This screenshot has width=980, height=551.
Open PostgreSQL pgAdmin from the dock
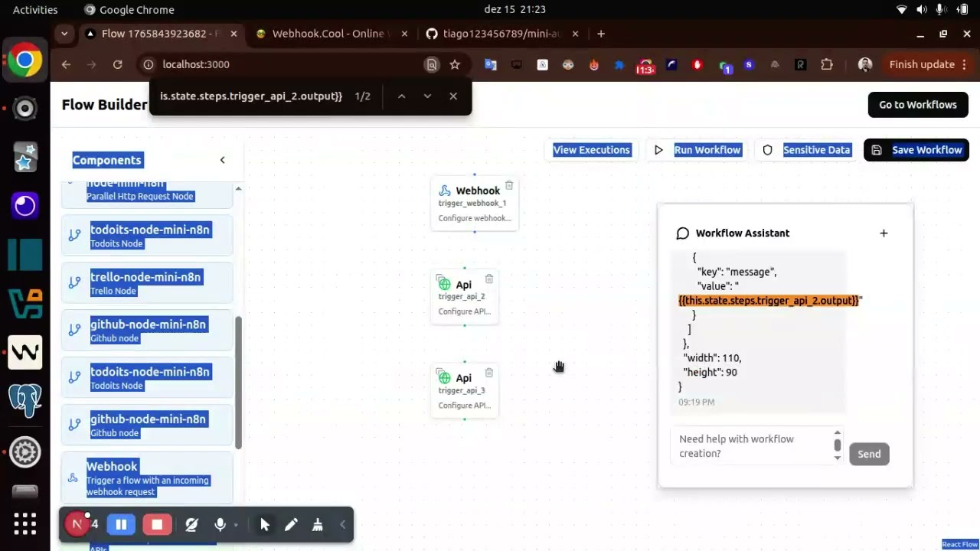coord(24,400)
